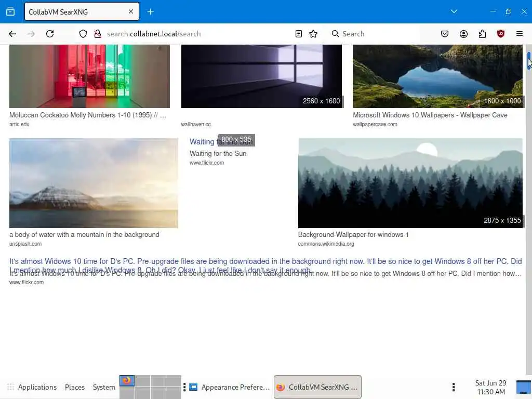
Task: Click the unsplash.com source text
Action: 25,244
